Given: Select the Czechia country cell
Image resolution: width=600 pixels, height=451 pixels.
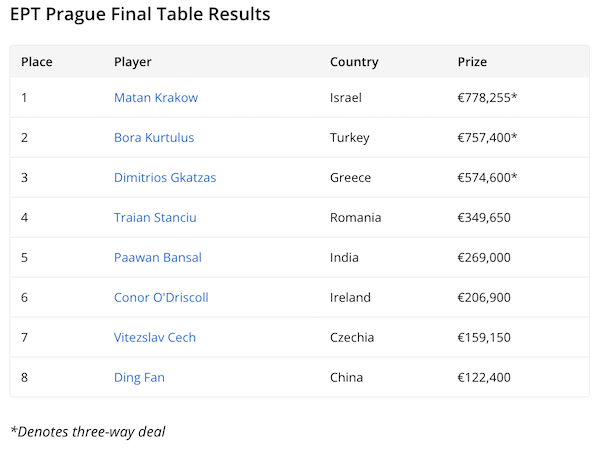Looking at the screenshot, I should pos(352,338).
